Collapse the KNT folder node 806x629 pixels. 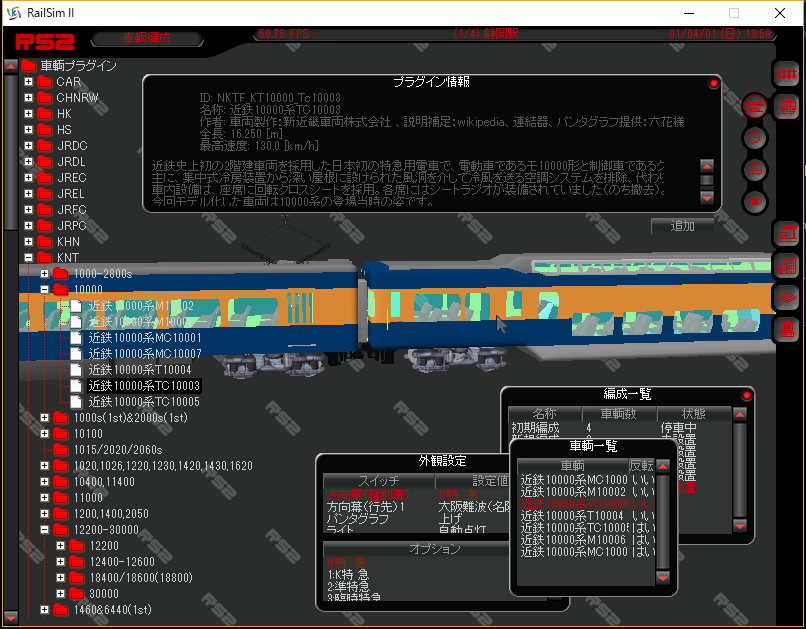pyautogui.click(x=29, y=257)
